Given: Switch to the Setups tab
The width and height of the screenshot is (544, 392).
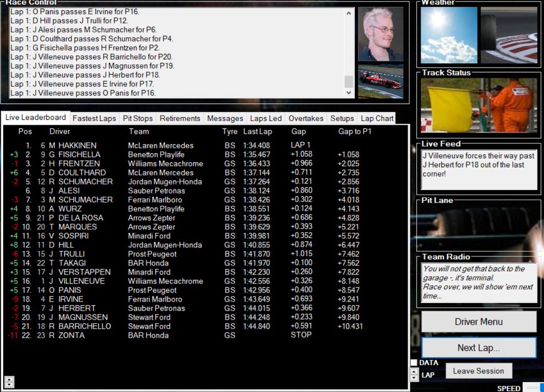Looking at the screenshot, I should coord(342,118).
